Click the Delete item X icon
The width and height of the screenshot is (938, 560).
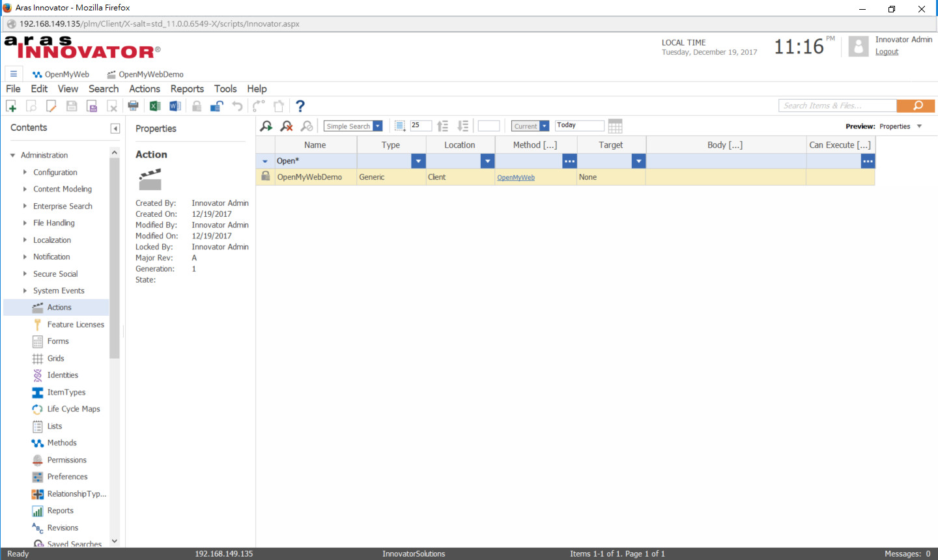click(x=112, y=106)
